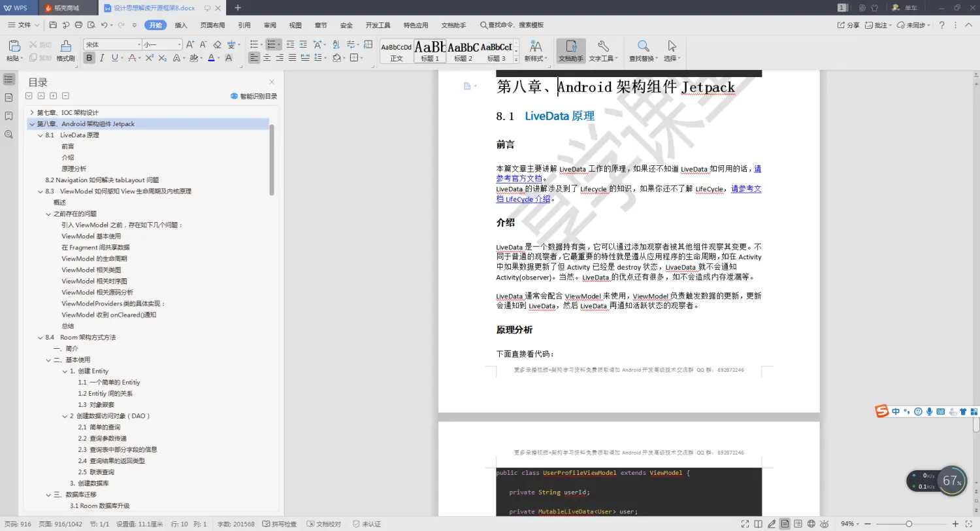The width and height of the screenshot is (980, 531).
Task: Clear formatting with the eraser icon
Action: [x=218, y=44]
